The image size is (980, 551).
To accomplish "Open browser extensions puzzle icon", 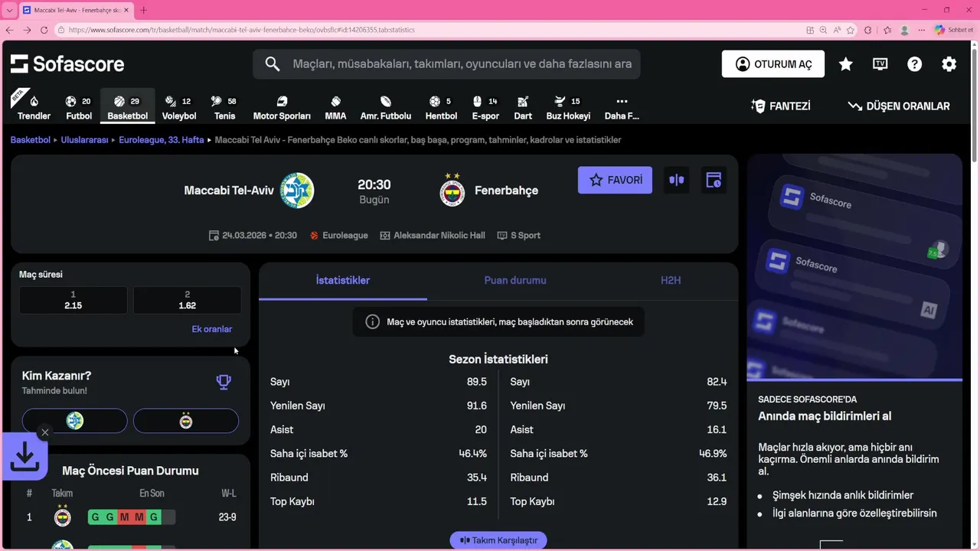I will tap(867, 30).
